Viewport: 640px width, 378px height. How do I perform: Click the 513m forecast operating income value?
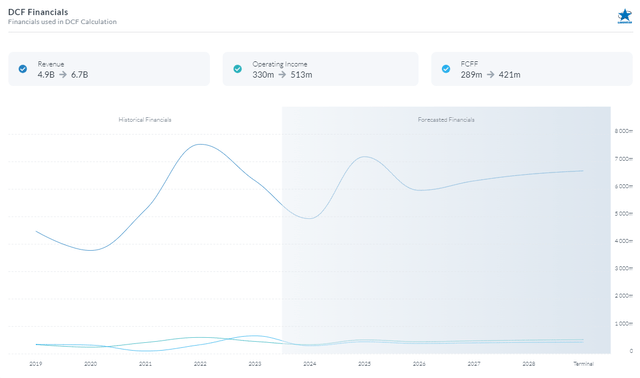click(301, 75)
